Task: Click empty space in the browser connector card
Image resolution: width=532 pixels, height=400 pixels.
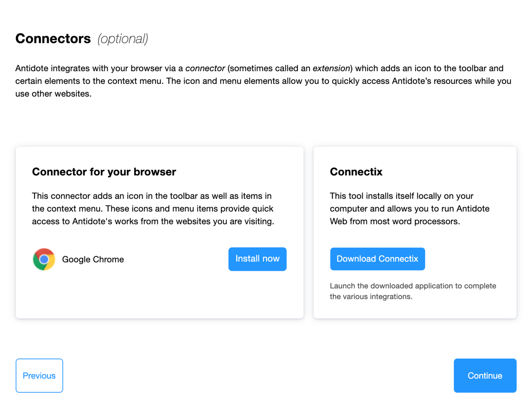Action: [159, 297]
